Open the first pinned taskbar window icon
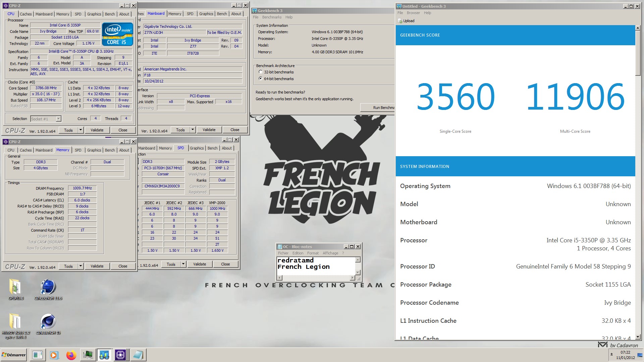 coord(38,355)
